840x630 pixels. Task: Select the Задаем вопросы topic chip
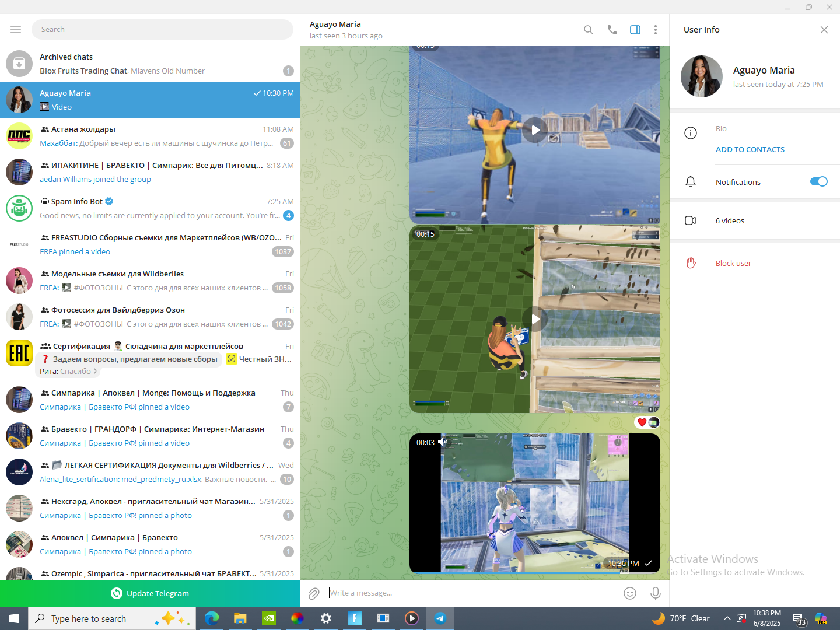[x=129, y=359]
